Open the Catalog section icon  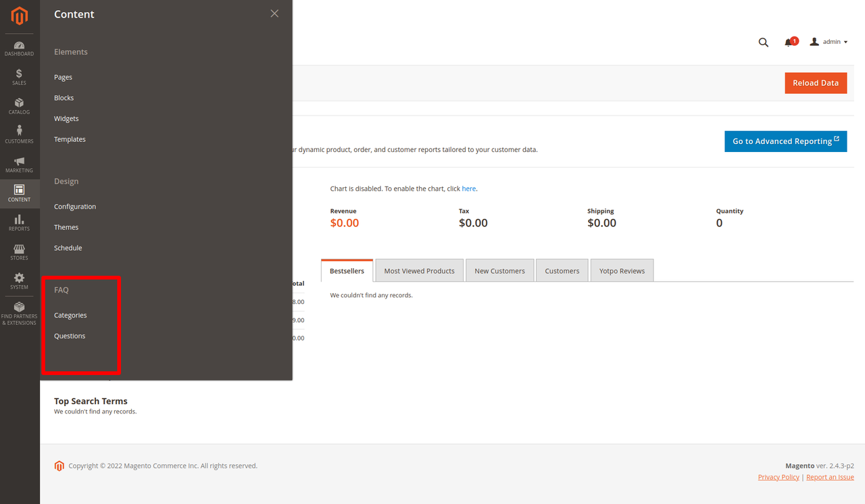click(x=19, y=103)
